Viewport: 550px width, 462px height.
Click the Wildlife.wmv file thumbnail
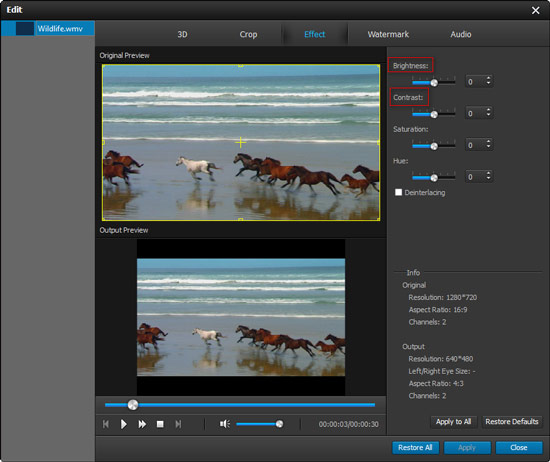tap(25, 28)
